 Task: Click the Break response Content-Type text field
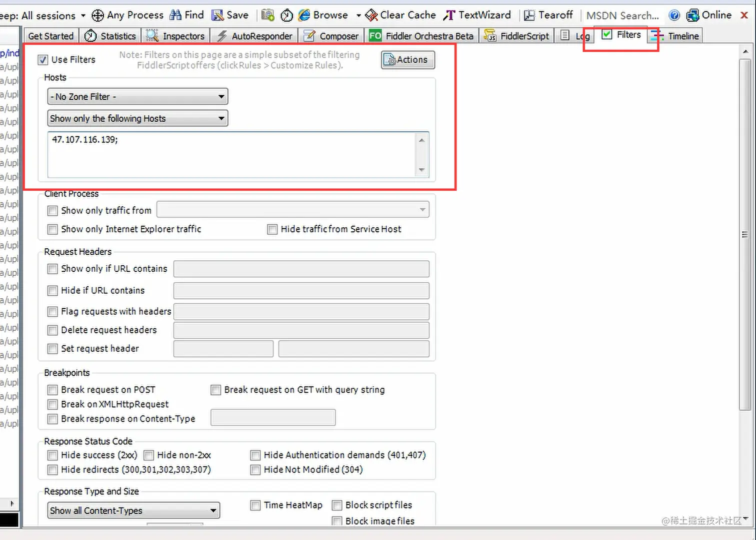[273, 418]
